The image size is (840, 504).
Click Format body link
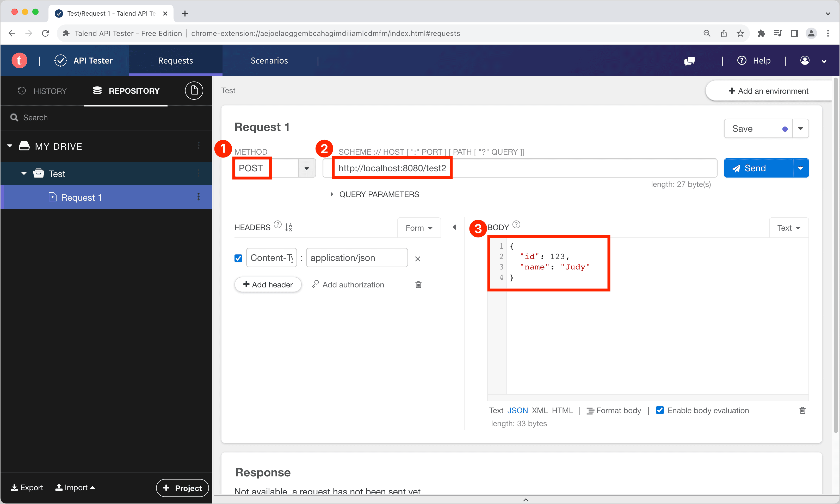pos(614,410)
